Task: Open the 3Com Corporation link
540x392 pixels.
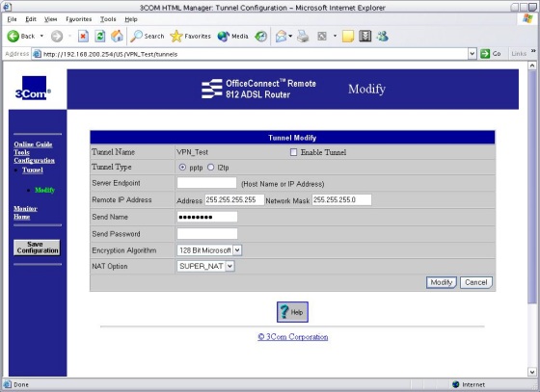Action: click(x=293, y=337)
